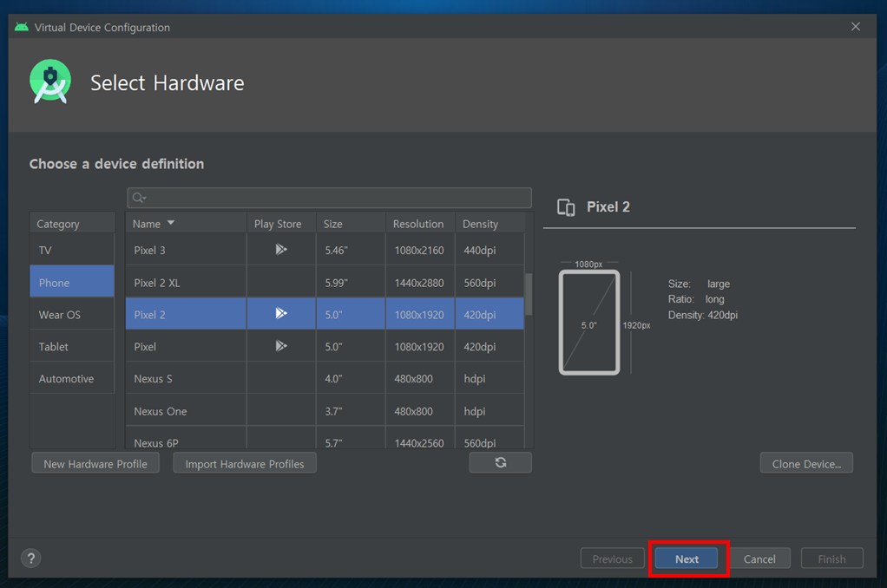Click the Category column header
The height and width of the screenshot is (588, 887).
pyautogui.click(x=72, y=224)
